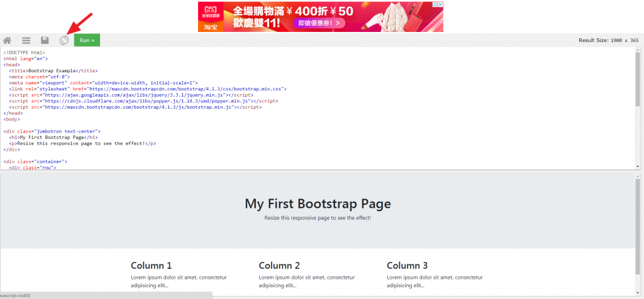Click the Column 1 heading

(151, 265)
